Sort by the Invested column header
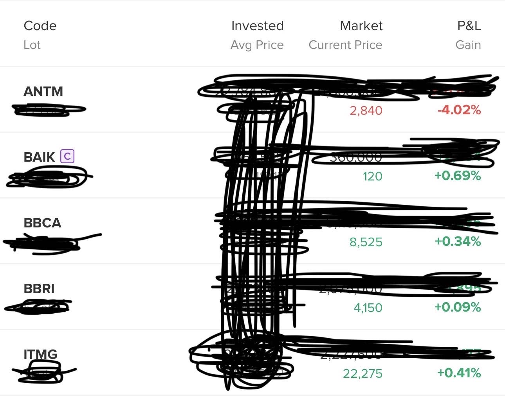505x420 pixels. 257,26
